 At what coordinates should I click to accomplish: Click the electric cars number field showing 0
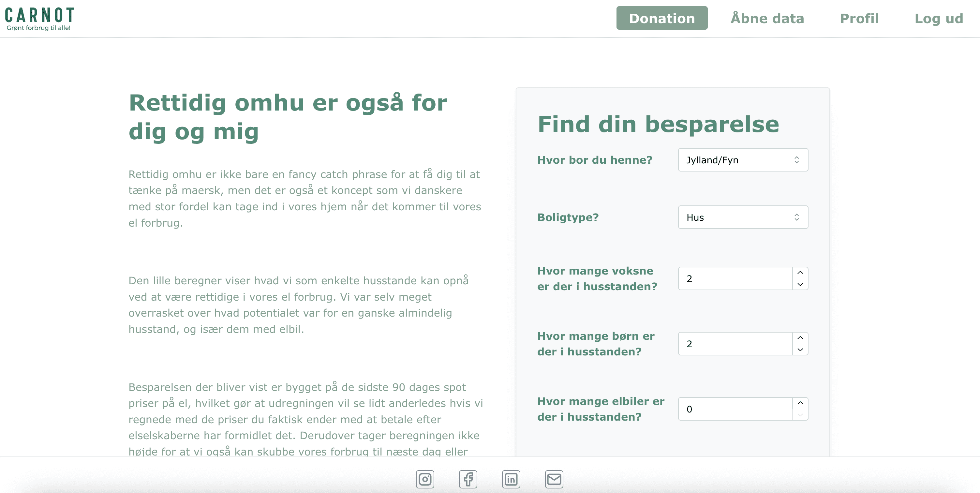click(734, 409)
